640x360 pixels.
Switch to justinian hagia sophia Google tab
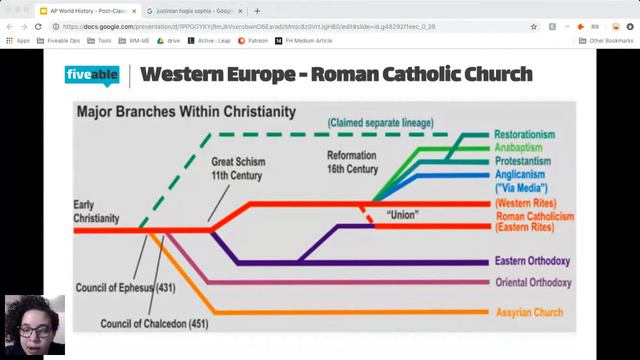[195, 11]
